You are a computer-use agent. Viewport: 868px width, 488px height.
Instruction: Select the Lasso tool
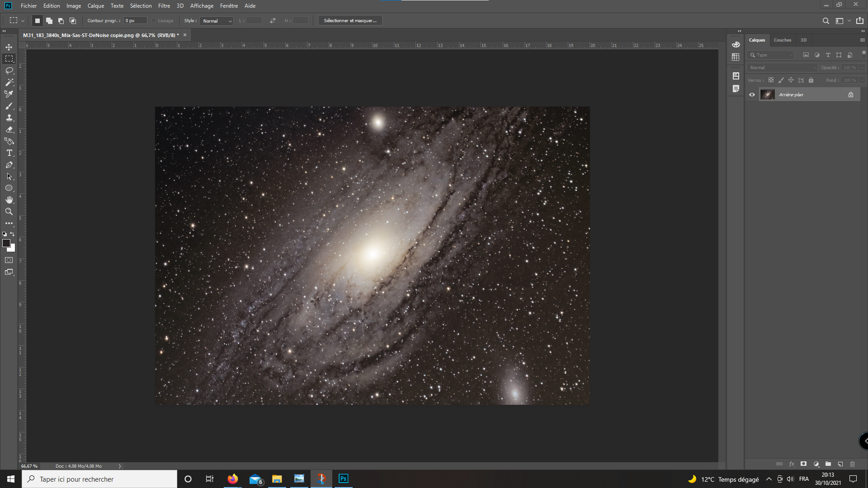click(x=9, y=70)
